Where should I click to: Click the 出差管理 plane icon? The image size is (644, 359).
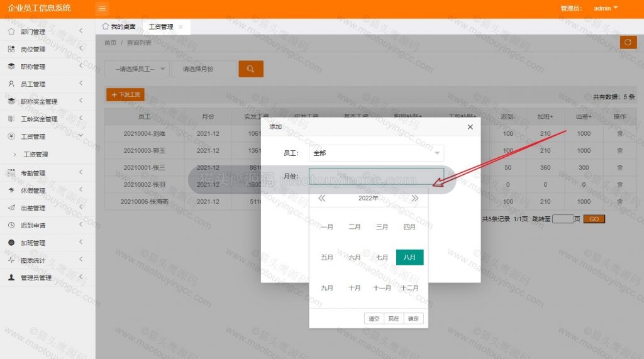tap(11, 208)
